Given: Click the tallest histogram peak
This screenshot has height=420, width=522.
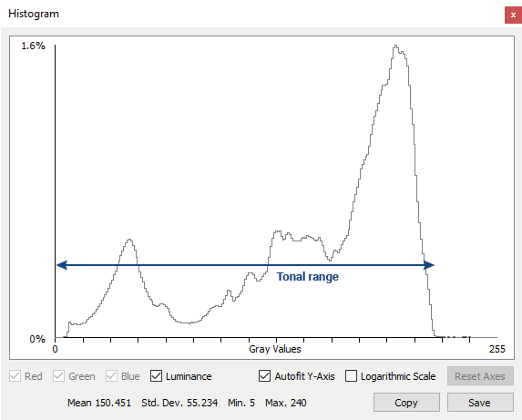Looking at the screenshot, I should point(396,46).
